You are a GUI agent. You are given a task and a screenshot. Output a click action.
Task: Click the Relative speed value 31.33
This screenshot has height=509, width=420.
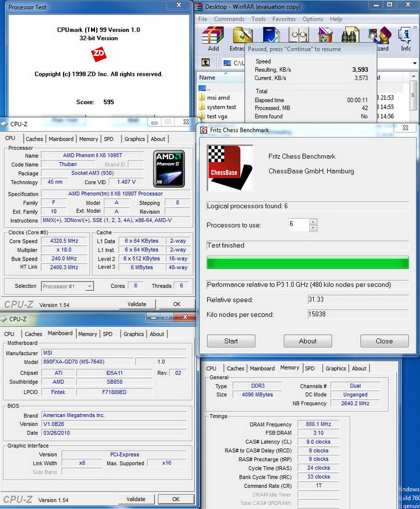358,299
